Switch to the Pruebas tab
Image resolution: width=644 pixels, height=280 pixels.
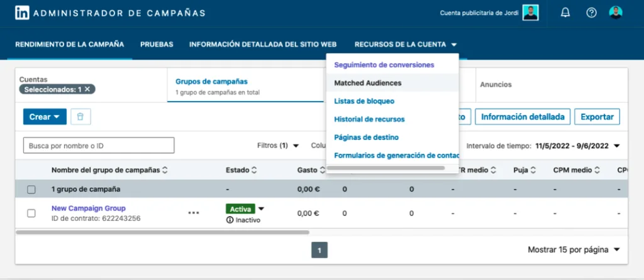click(157, 45)
